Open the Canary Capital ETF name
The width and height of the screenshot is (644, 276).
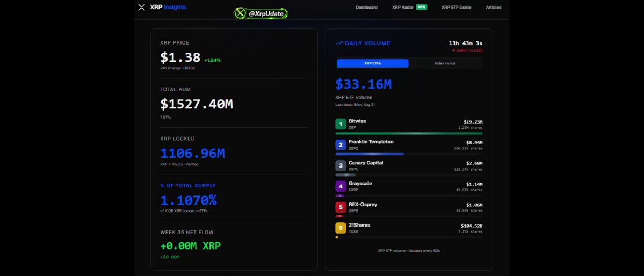pos(366,163)
